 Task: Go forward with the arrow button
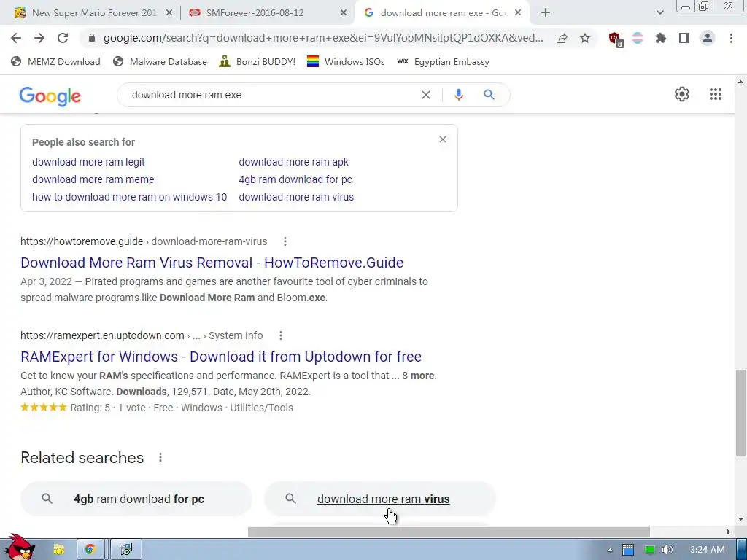pyautogui.click(x=39, y=38)
